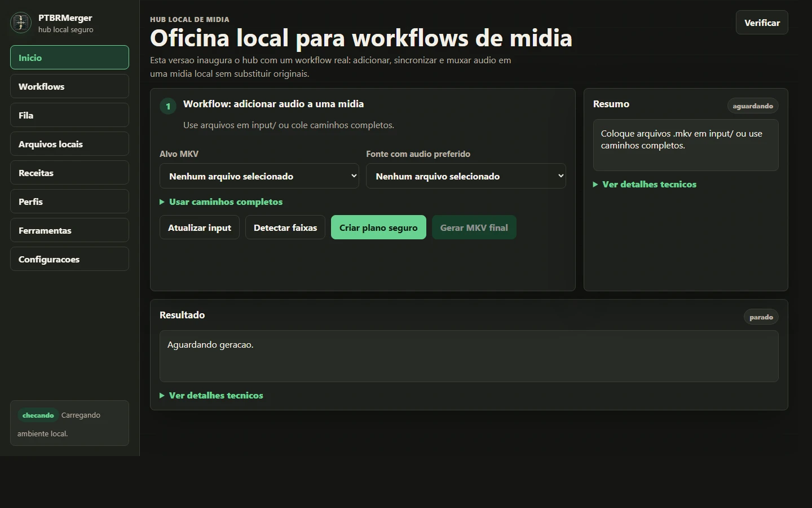812x508 pixels.
Task: Click Criar plano seguro
Action: (x=378, y=227)
